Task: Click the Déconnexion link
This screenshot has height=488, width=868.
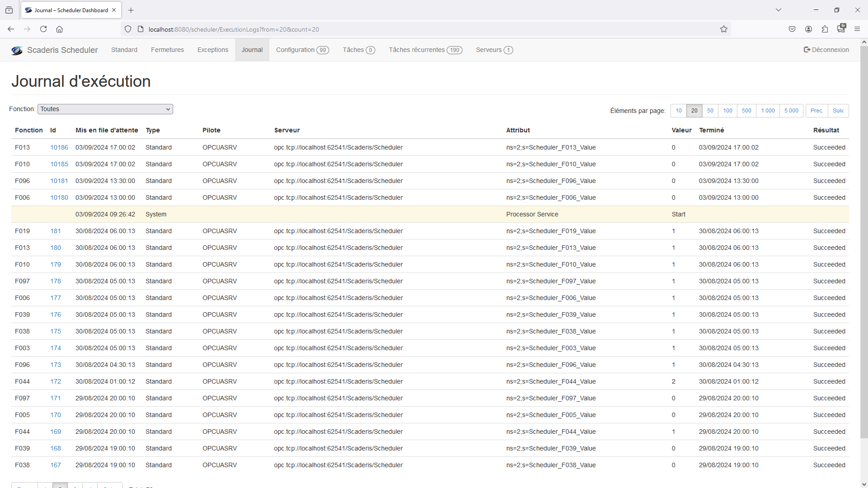Action: 826,50
